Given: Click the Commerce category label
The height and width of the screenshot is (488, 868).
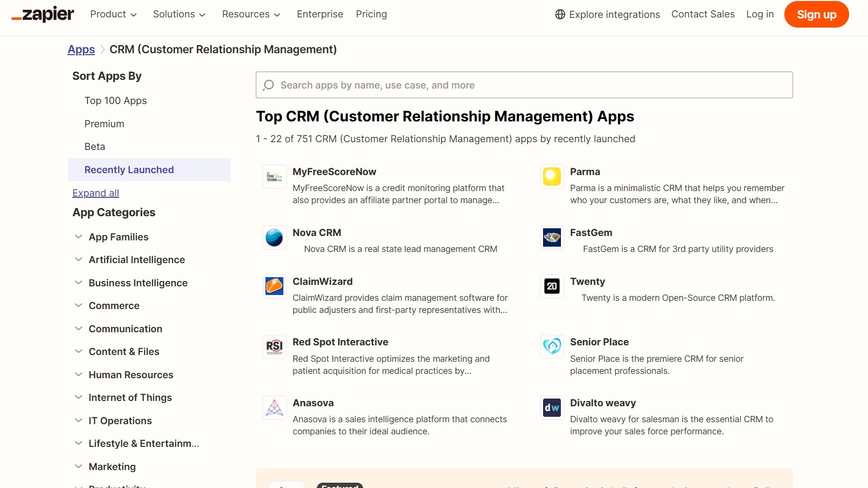Looking at the screenshot, I should click(114, 306).
